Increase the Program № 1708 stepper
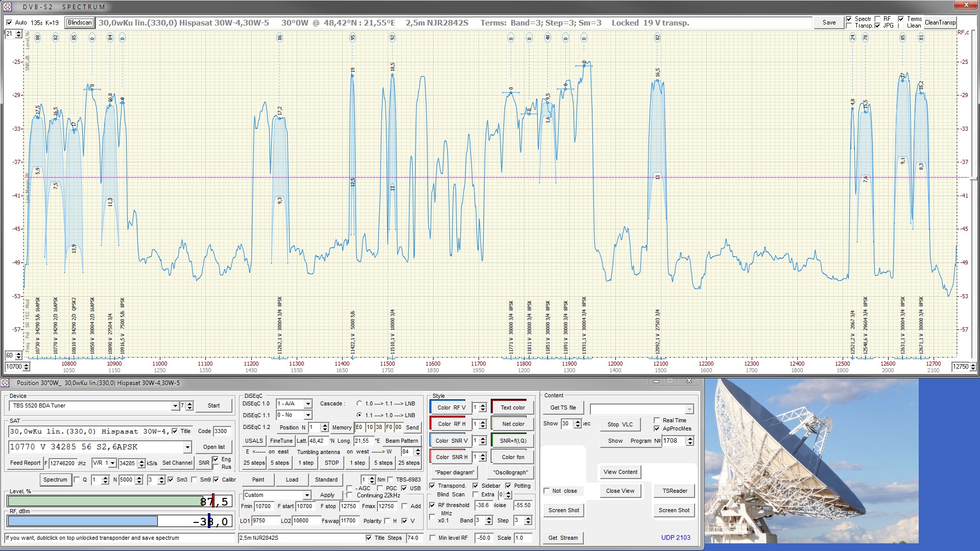This screenshot has height=551, width=980. [x=690, y=438]
